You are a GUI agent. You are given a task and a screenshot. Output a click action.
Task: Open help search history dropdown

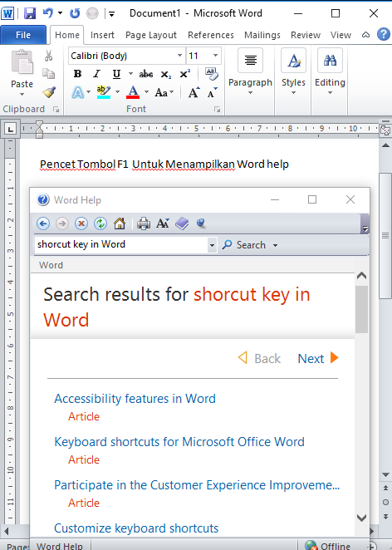point(212,245)
